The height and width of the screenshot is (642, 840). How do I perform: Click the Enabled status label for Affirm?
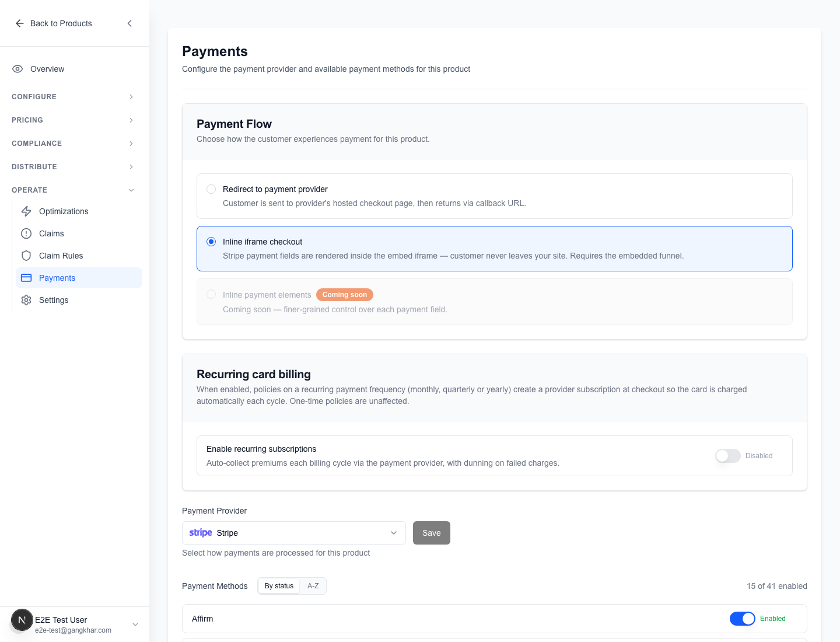773,619
